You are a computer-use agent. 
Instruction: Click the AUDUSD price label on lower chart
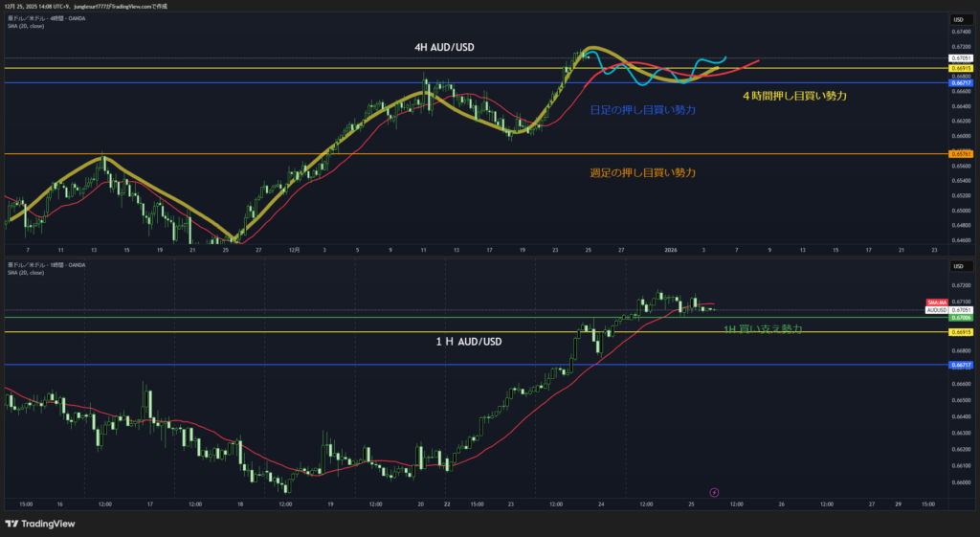[936, 310]
